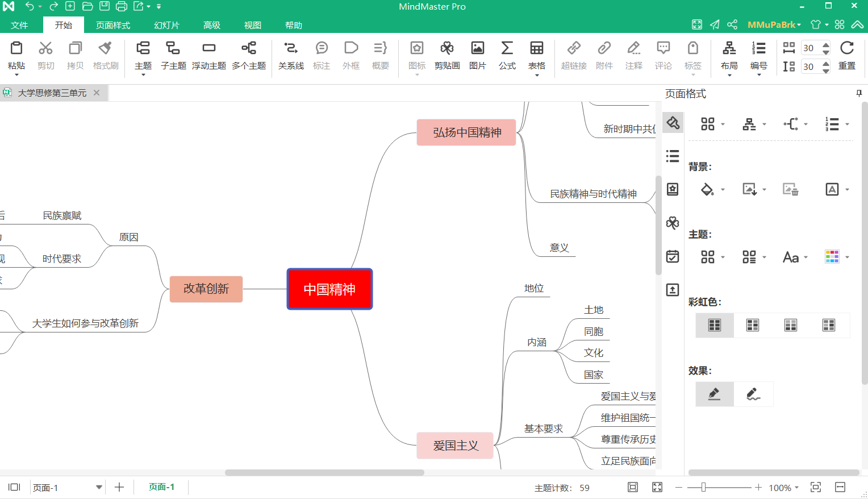Click the zoom in plus button
Image resolution: width=868 pixels, height=499 pixels.
coord(758,487)
